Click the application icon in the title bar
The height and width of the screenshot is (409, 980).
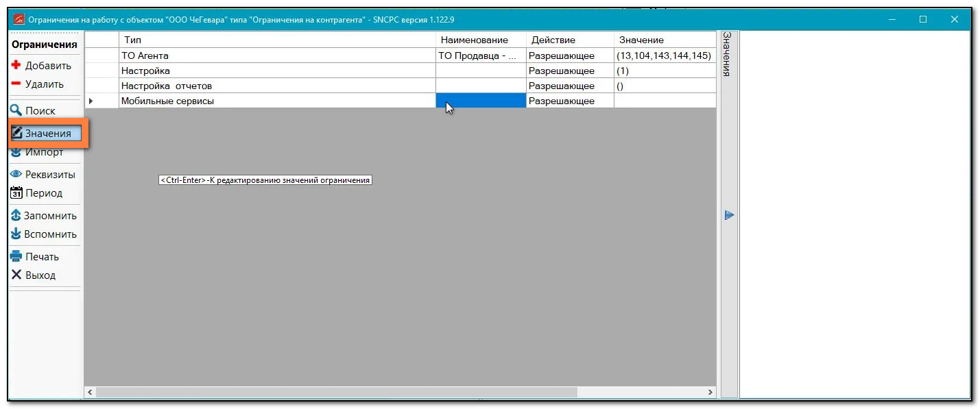click(19, 19)
